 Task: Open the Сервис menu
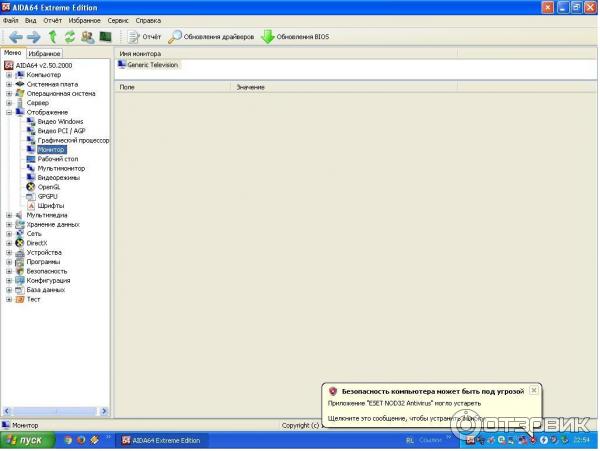pos(118,21)
